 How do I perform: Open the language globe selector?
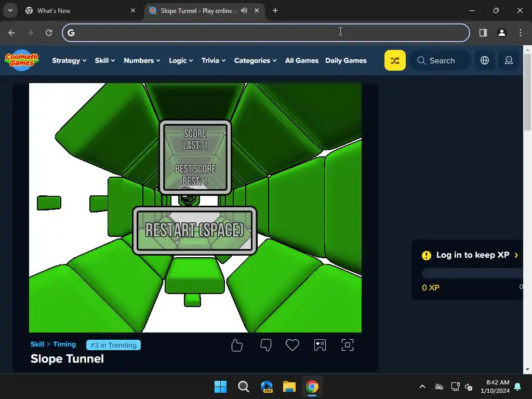[485, 60]
